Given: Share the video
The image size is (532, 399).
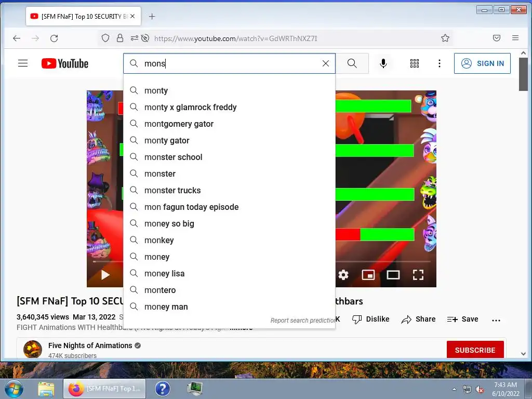Looking at the screenshot, I should 418,320.
